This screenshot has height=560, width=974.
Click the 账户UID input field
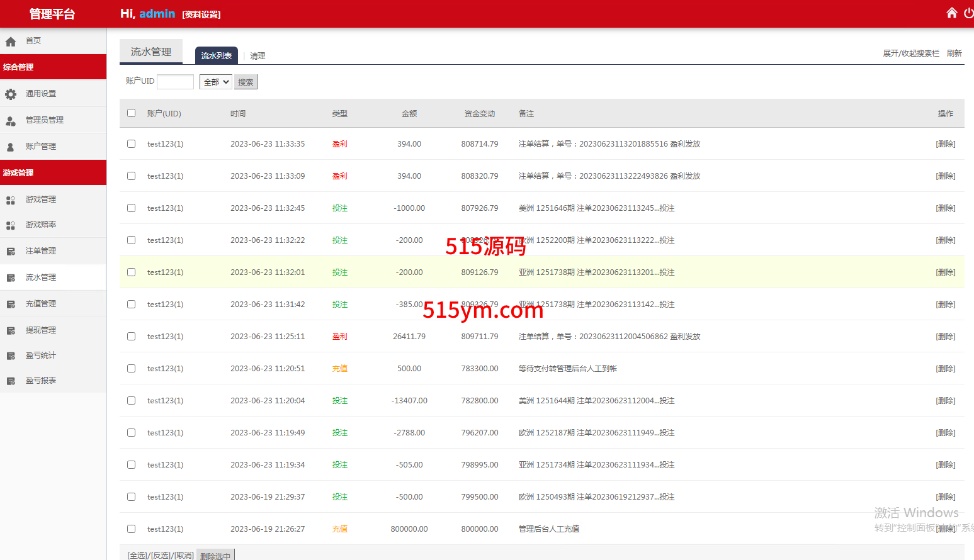click(x=175, y=82)
